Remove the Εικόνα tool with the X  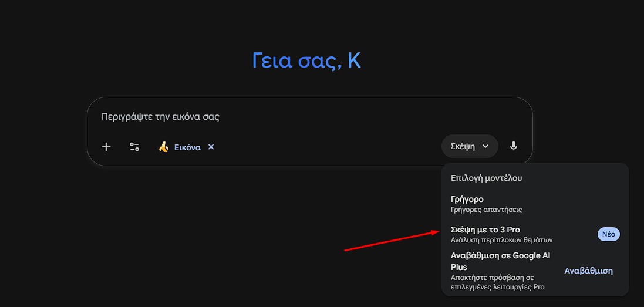[x=211, y=147]
